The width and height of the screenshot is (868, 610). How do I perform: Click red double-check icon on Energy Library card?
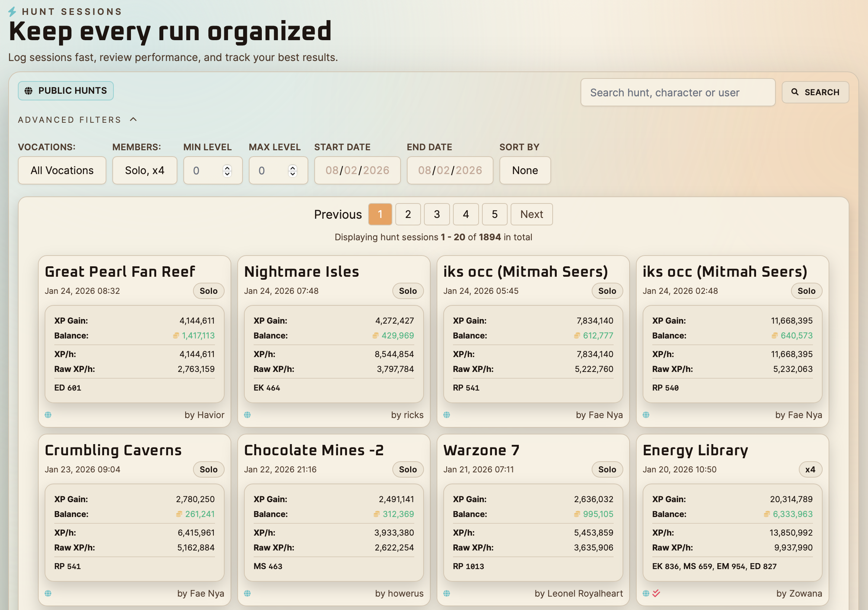(x=656, y=593)
